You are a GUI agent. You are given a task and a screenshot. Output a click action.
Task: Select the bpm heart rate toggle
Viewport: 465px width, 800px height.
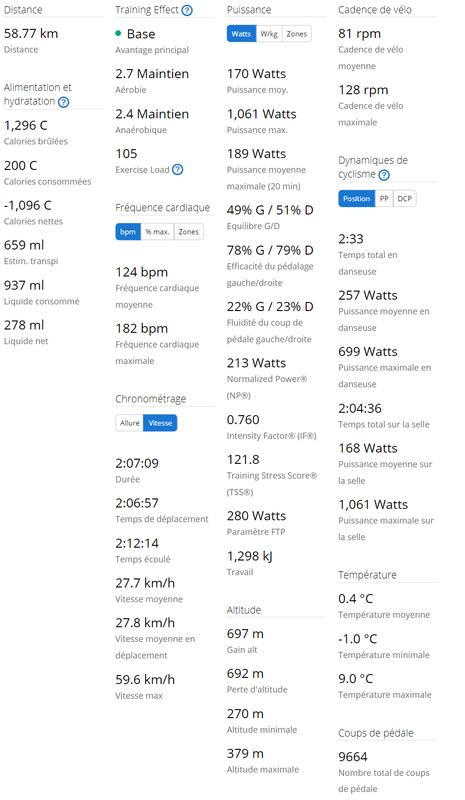[128, 232]
